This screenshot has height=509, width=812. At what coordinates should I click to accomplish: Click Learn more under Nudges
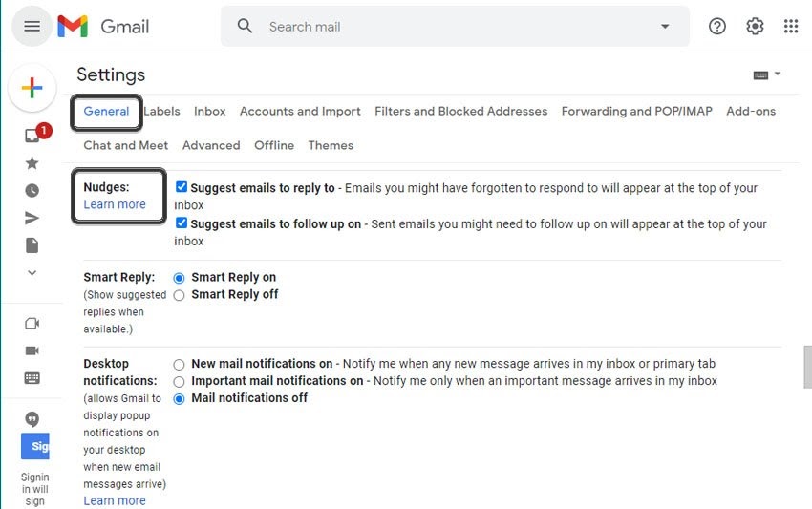click(115, 204)
